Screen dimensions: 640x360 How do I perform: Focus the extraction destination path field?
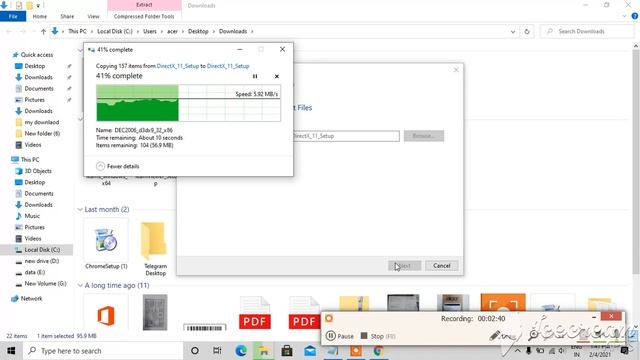(346, 136)
